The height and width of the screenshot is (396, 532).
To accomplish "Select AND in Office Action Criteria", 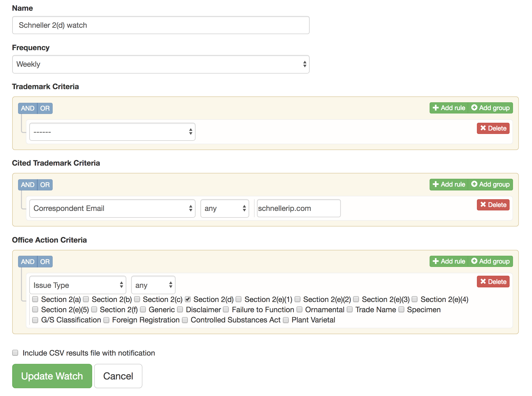I will point(28,262).
